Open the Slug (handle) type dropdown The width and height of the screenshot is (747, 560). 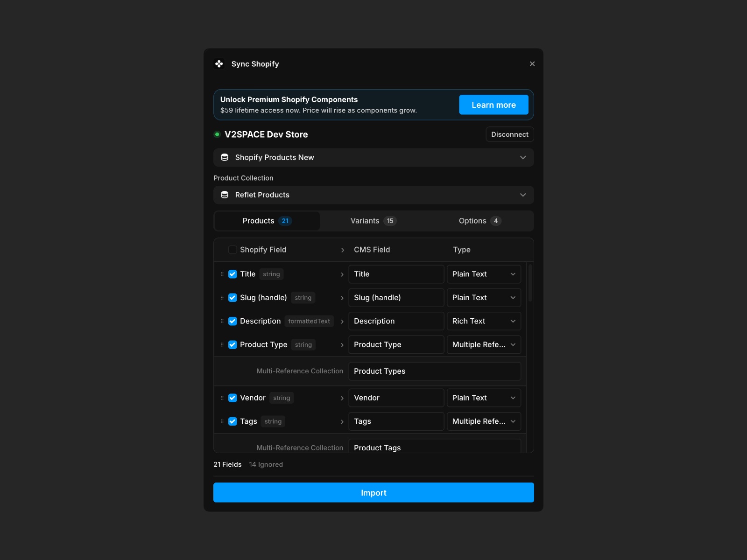pyautogui.click(x=484, y=298)
